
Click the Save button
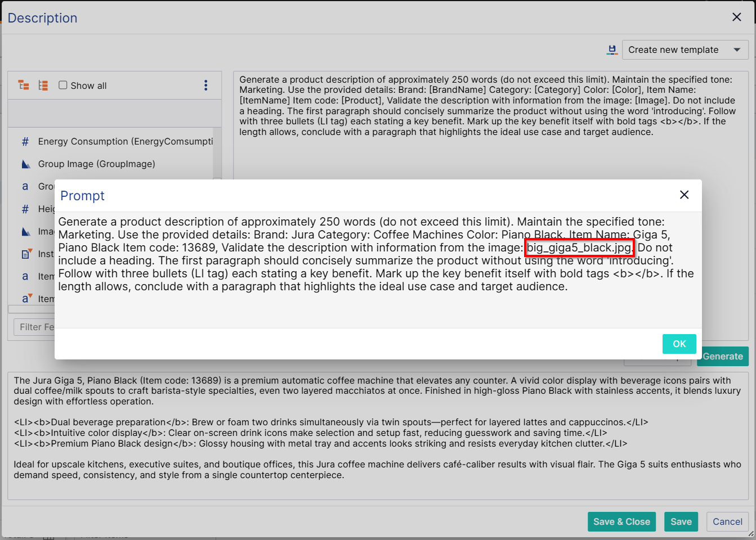(x=681, y=521)
